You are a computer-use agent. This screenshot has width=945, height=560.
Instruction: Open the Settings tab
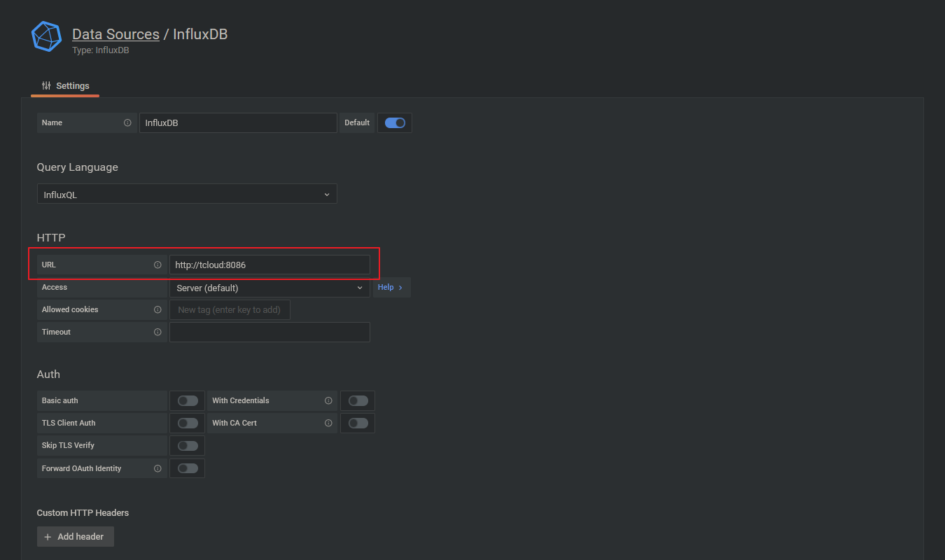pyautogui.click(x=65, y=85)
